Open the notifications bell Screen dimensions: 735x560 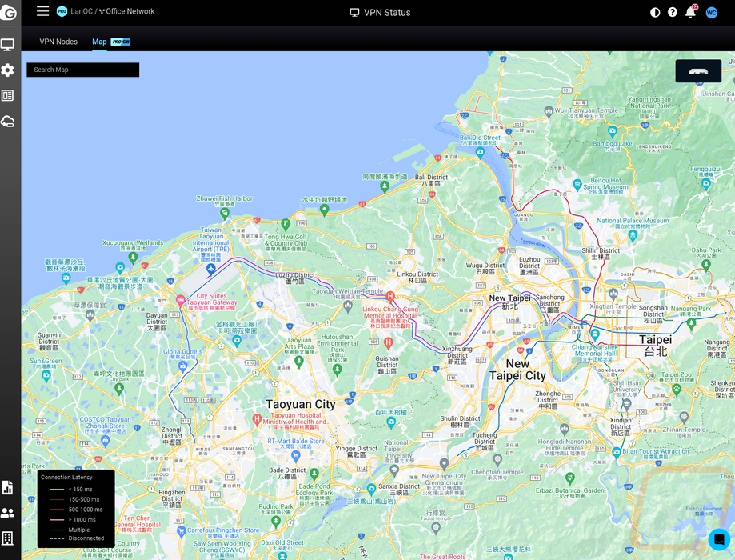point(690,12)
